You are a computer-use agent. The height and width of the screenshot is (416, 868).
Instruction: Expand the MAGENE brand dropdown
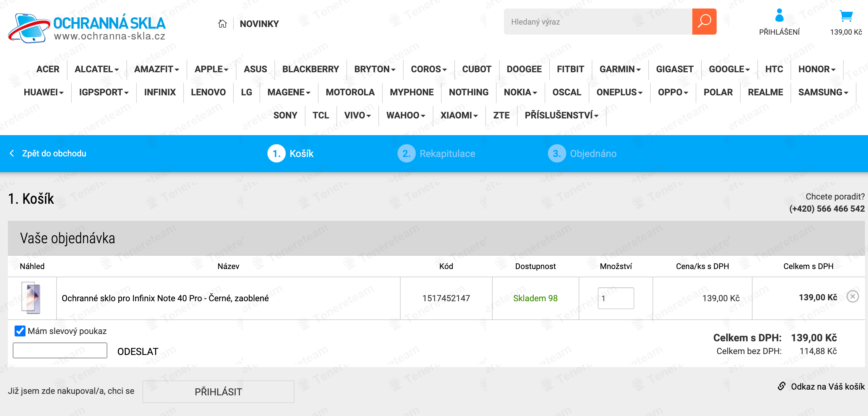coord(289,92)
